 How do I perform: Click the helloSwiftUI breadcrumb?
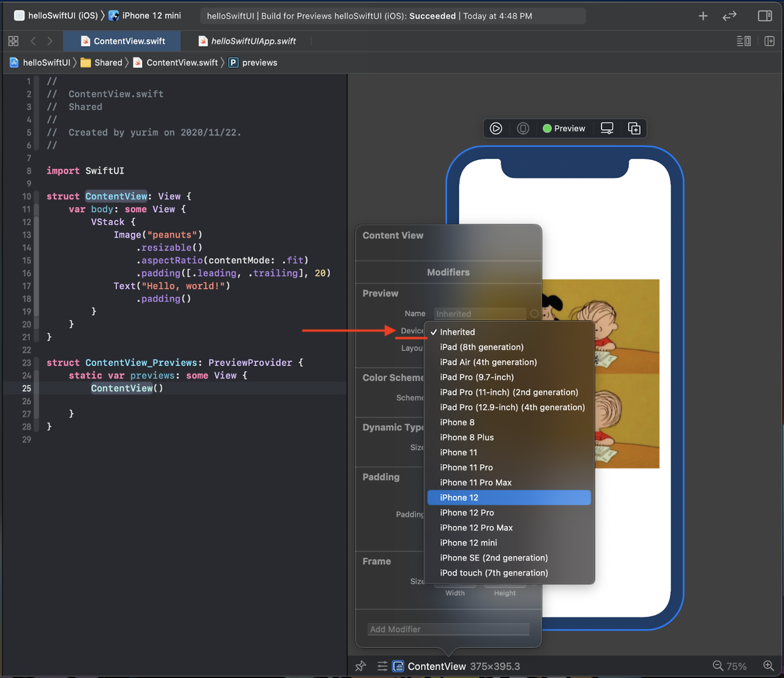point(40,62)
